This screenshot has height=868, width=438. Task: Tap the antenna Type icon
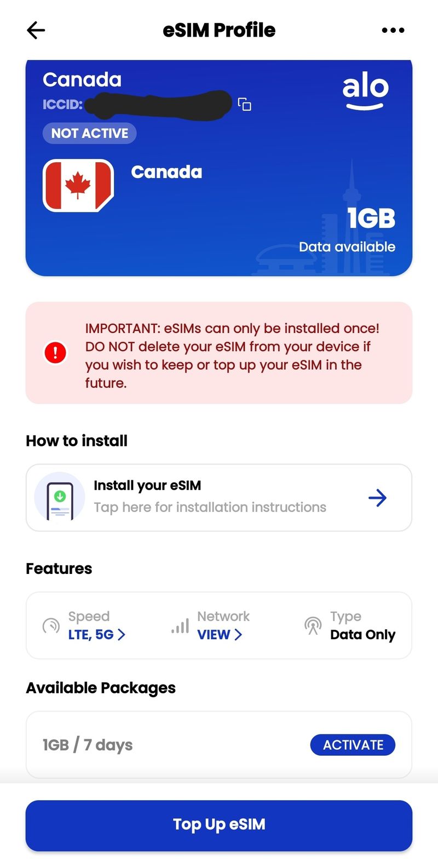click(x=313, y=625)
